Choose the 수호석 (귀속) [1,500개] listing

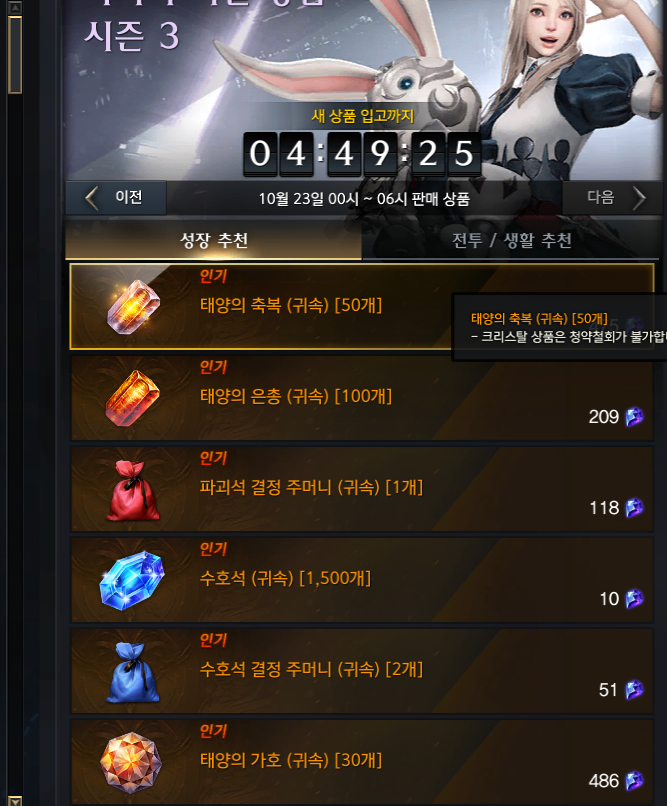click(362, 580)
